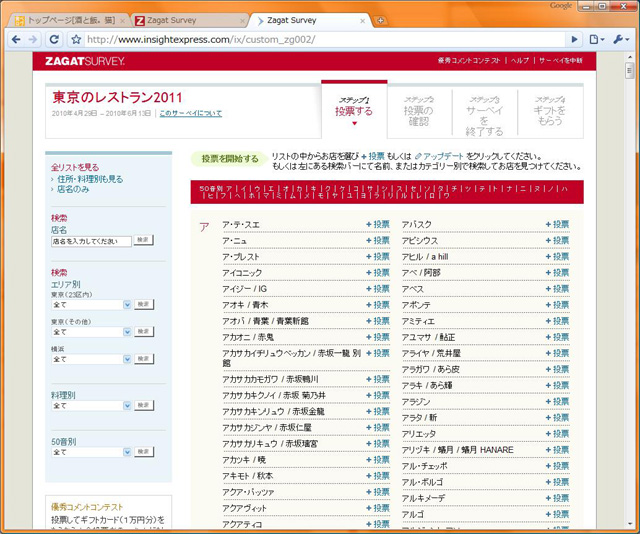Image resolution: width=640 pixels, height=534 pixels.
Task: Select the ステップ1 投票する step tab
Action: pyautogui.click(x=354, y=110)
